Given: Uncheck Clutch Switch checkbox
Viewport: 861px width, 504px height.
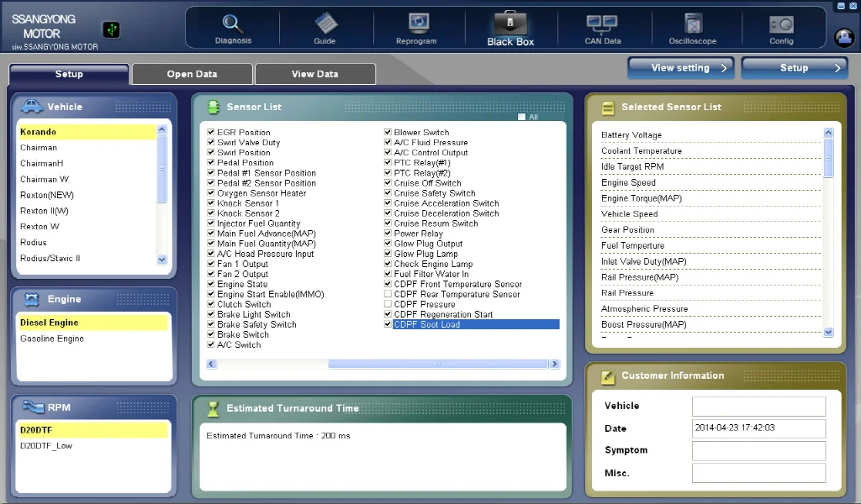Looking at the screenshot, I should point(211,304).
